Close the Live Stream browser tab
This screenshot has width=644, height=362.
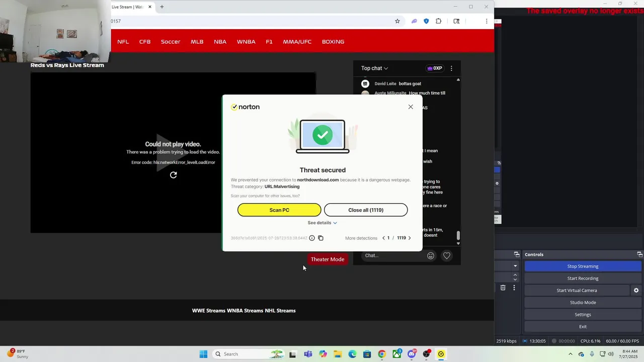pos(149,7)
